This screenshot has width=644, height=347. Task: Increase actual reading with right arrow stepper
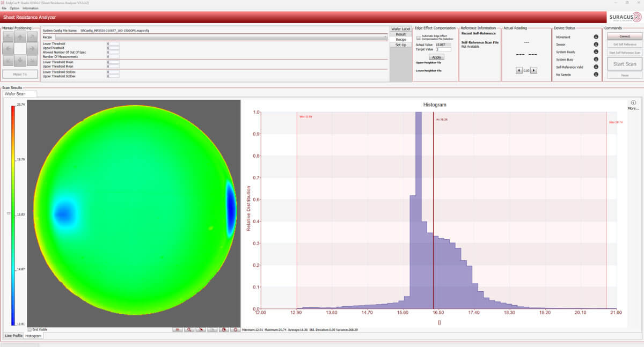(533, 70)
